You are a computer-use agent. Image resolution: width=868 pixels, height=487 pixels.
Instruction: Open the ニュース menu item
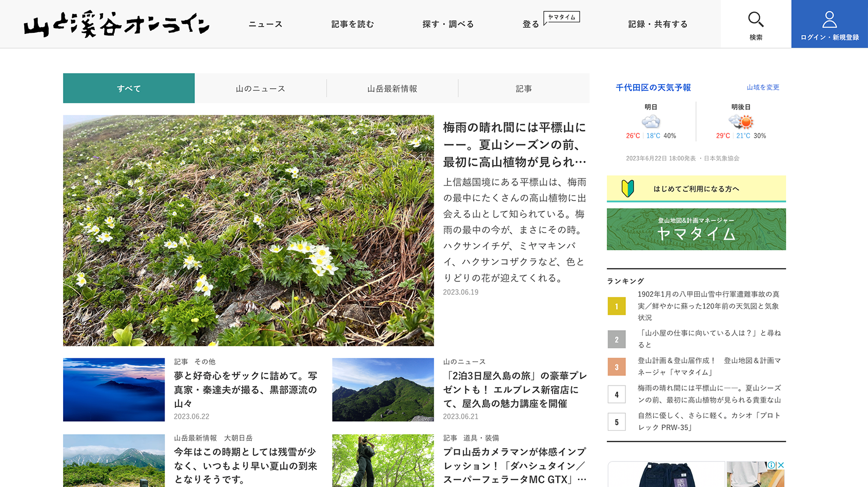pyautogui.click(x=265, y=24)
